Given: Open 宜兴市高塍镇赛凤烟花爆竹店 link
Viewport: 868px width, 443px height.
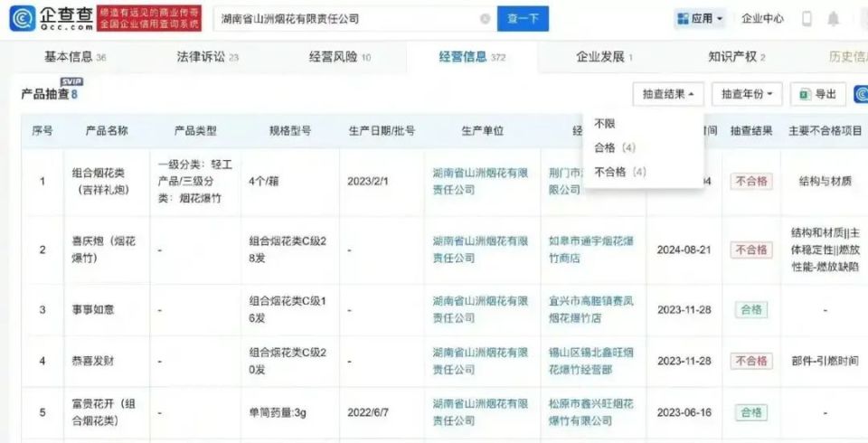Looking at the screenshot, I should click(591, 309).
